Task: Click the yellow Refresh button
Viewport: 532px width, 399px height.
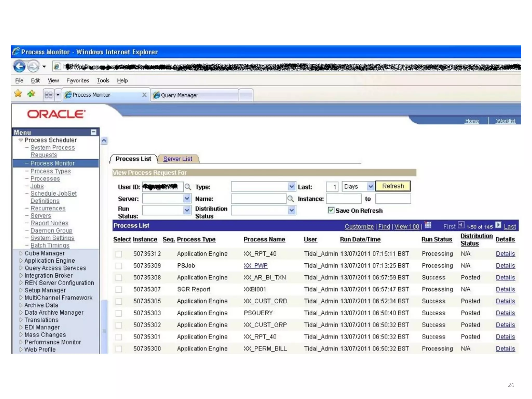Action: coord(393,186)
